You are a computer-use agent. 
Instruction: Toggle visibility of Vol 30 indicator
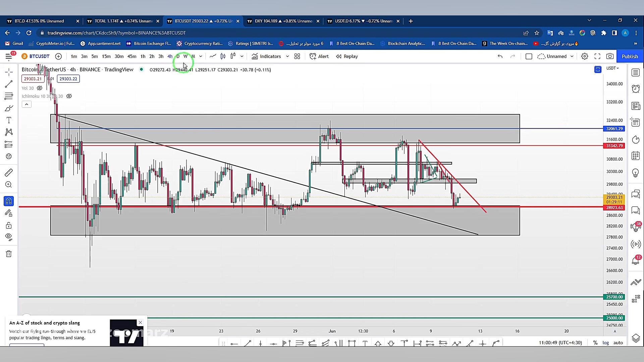click(40, 88)
